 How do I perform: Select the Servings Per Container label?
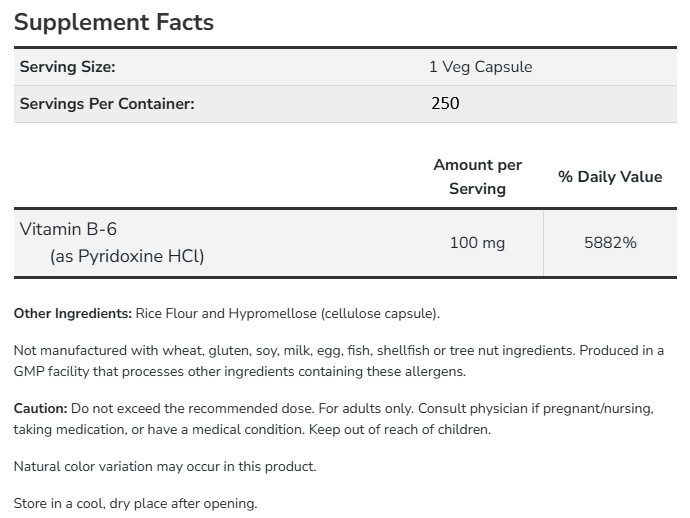coord(107,103)
